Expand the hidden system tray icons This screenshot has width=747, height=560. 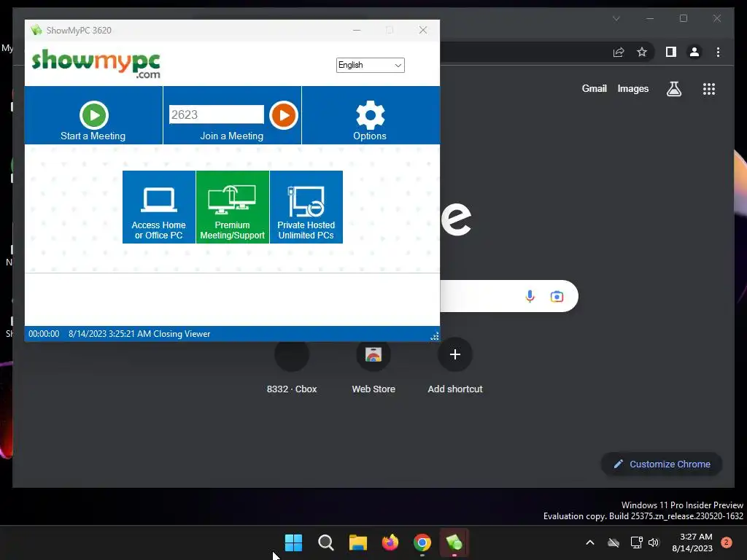pyautogui.click(x=589, y=542)
